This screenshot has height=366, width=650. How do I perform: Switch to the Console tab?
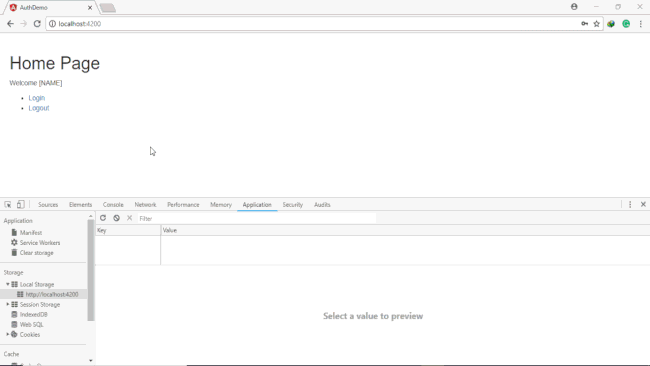click(x=113, y=205)
